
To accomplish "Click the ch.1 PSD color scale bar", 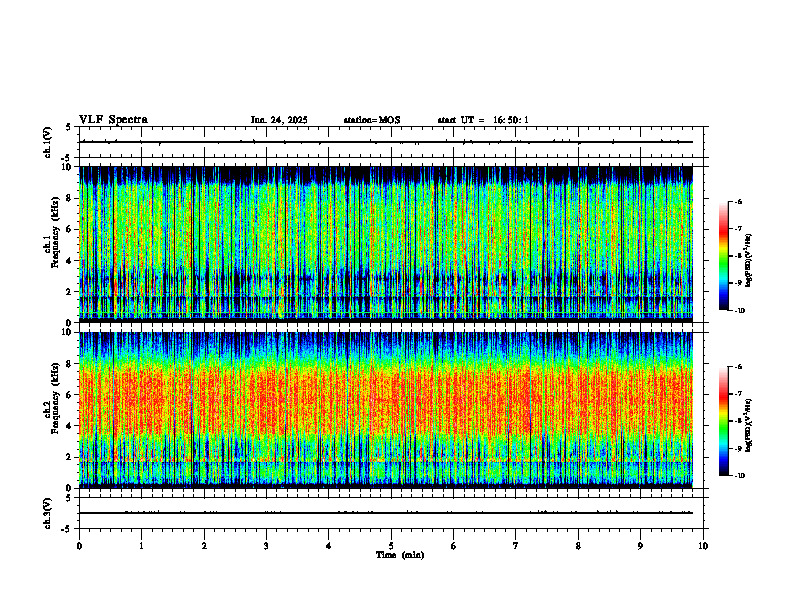I will (724, 256).
